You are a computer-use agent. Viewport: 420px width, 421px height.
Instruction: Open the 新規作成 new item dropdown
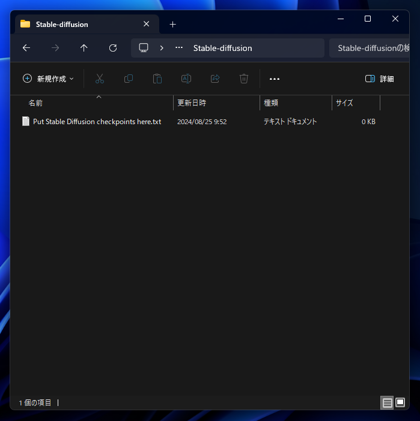click(48, 79)
